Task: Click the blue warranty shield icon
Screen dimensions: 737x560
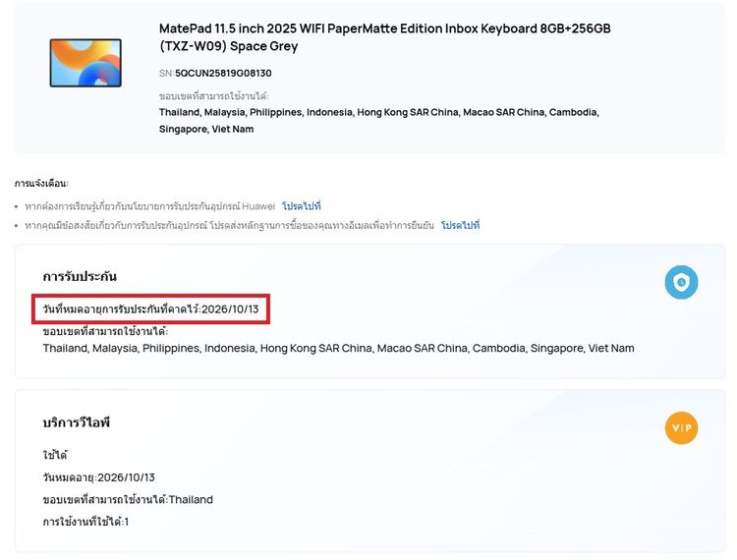Action: 681,282
